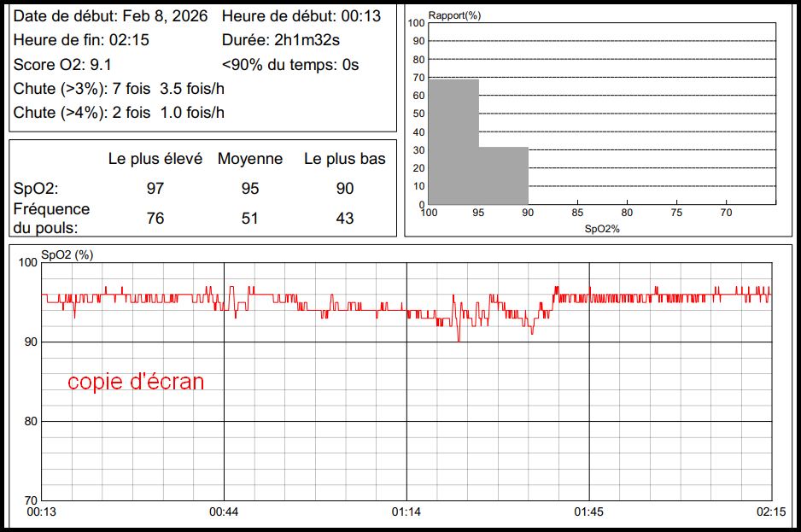Click the average pulse rate value 51

pyautogui.click(x=249, y=219)
